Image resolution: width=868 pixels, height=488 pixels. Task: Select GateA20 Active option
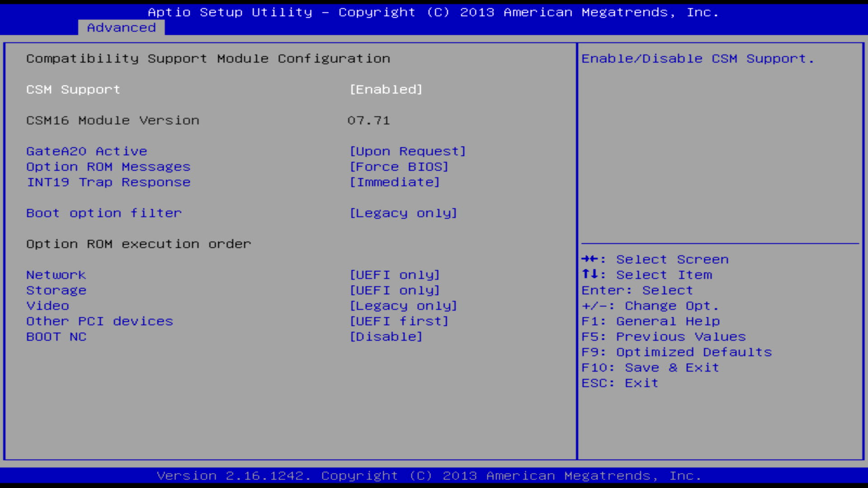(85, 151)
